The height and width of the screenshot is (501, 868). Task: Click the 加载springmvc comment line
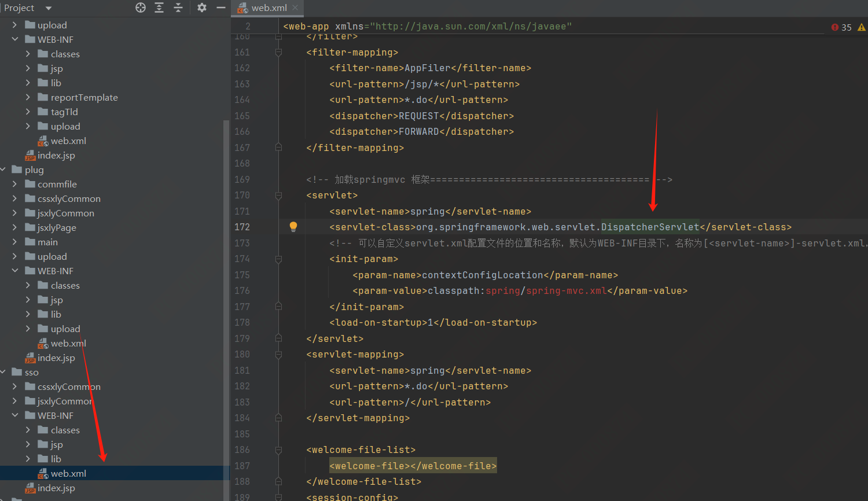pyautogui.click(x=490, y=179)
